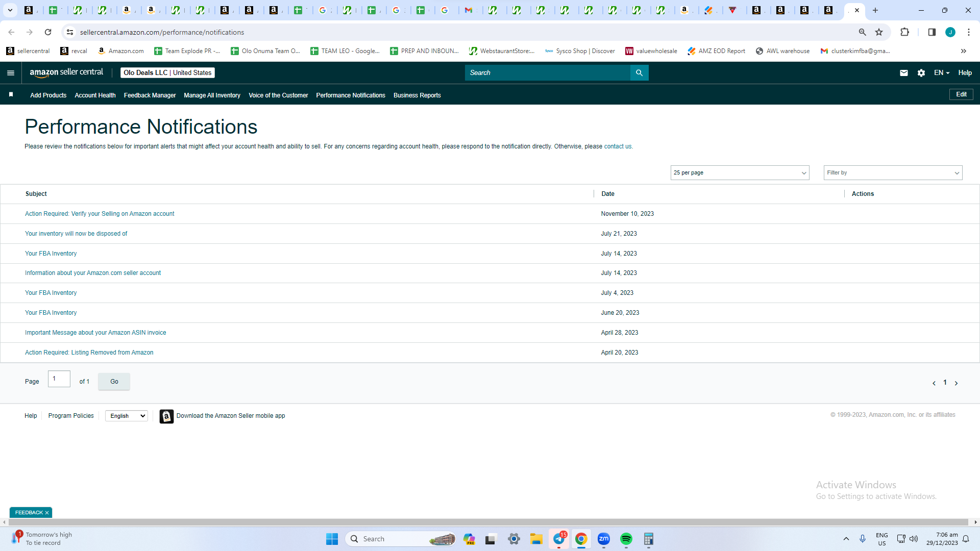Open Zoom from the taskbar
The width and height of the screenshot is (980, 551).
[604, 539]
